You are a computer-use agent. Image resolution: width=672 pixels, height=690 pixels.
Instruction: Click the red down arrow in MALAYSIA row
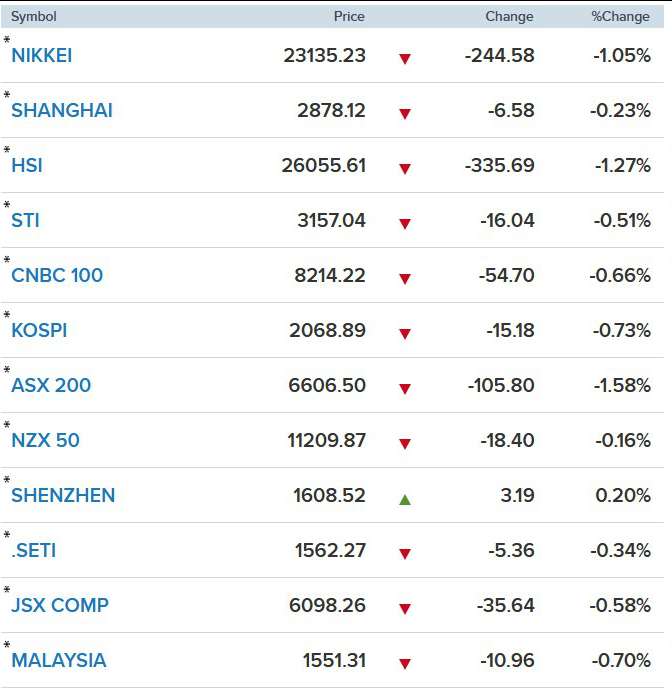(x=404, y=664)
